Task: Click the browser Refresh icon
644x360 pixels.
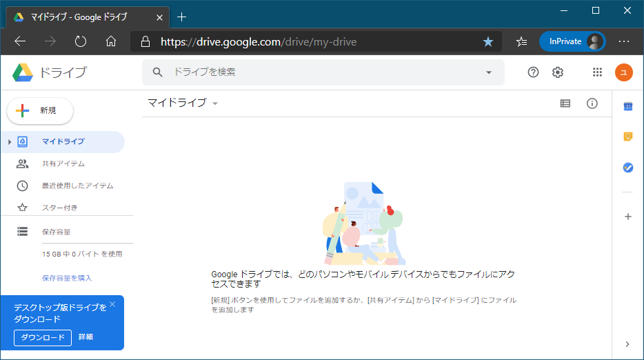Action: (x=81, y=41)
